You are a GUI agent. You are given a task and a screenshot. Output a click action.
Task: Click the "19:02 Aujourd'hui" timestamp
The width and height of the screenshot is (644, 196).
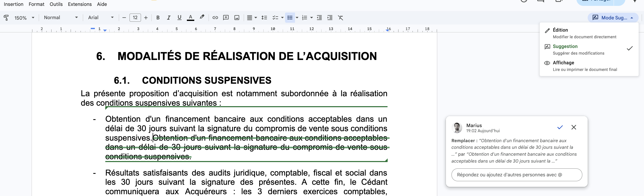point(483,131)
